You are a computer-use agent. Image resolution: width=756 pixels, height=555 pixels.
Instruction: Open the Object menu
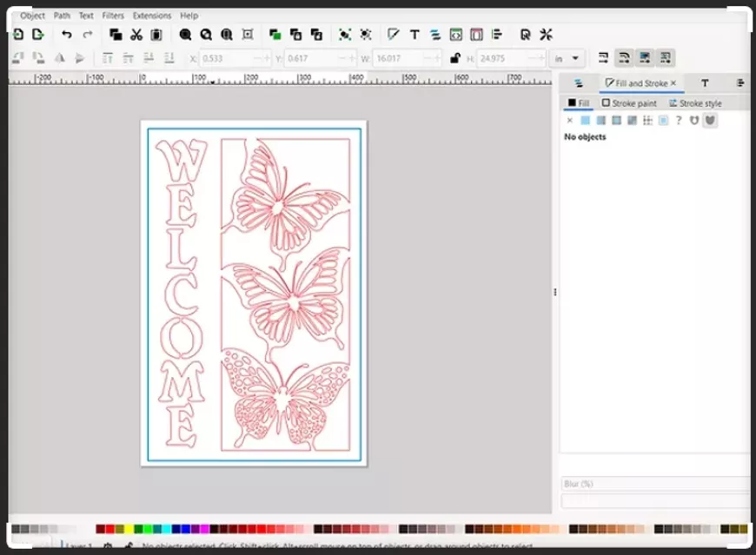pos(32,16)
